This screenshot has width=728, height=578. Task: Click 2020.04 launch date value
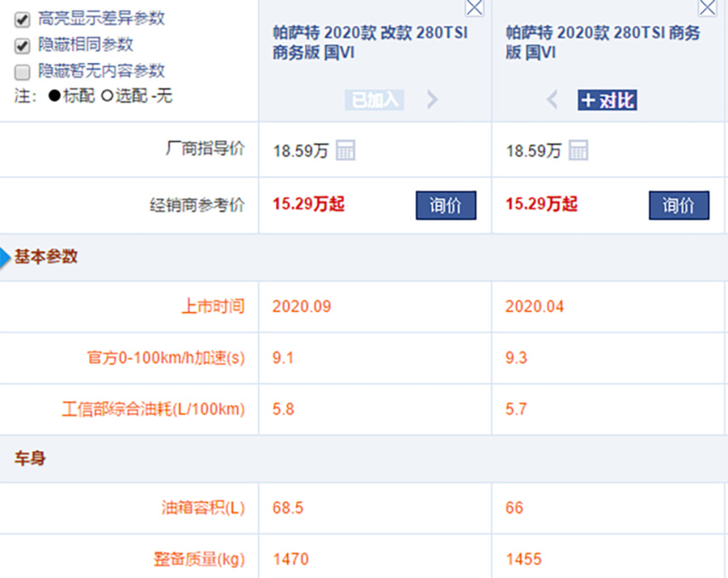click(x=534, y=307)
